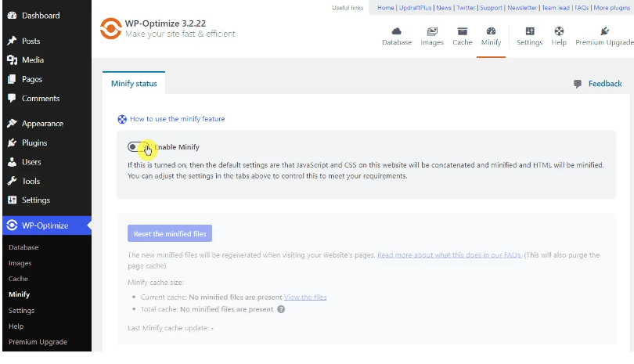Click FAQs useful link
The height and width of the screenshot is (364, 634).
click(582, 8)
